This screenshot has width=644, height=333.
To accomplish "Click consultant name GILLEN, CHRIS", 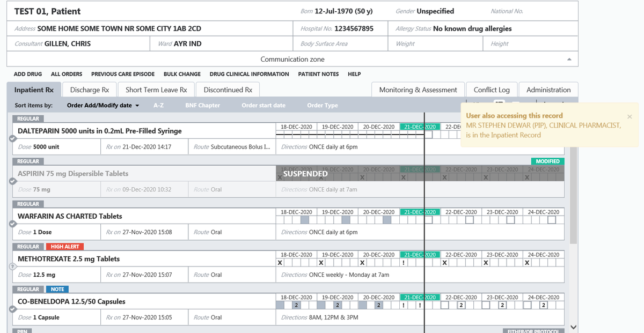I will pos(68,44).
